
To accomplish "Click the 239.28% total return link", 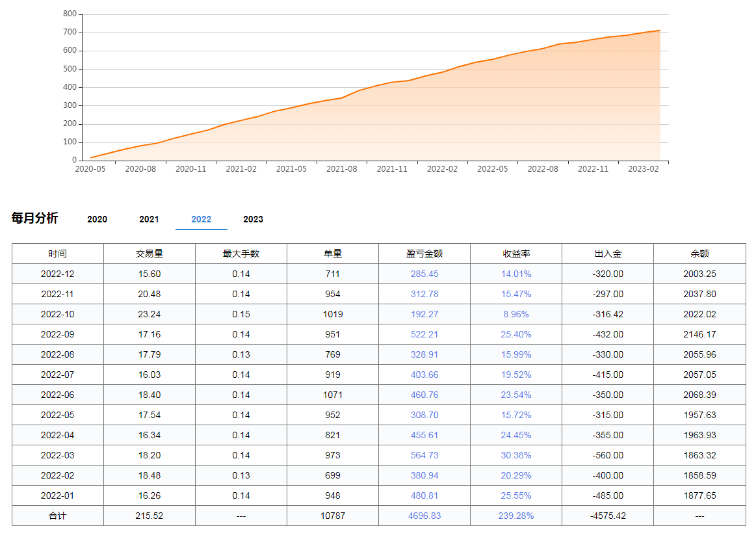I will (515, 516).
